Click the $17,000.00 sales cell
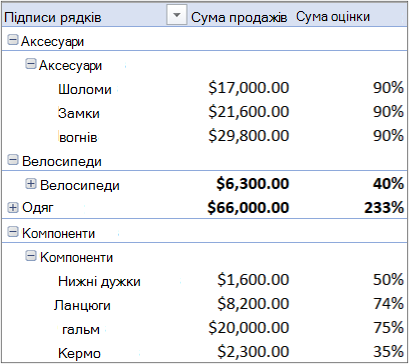 pos(249,88)
